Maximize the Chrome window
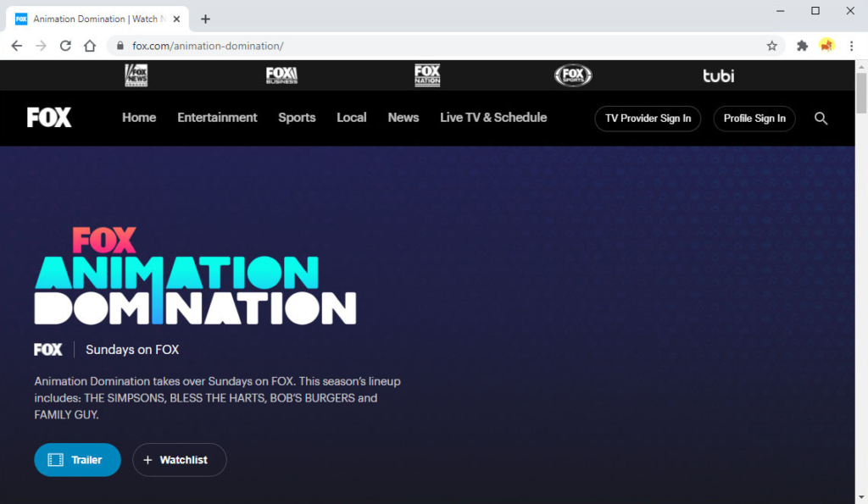868x504 pixels. tap(815, 11)
